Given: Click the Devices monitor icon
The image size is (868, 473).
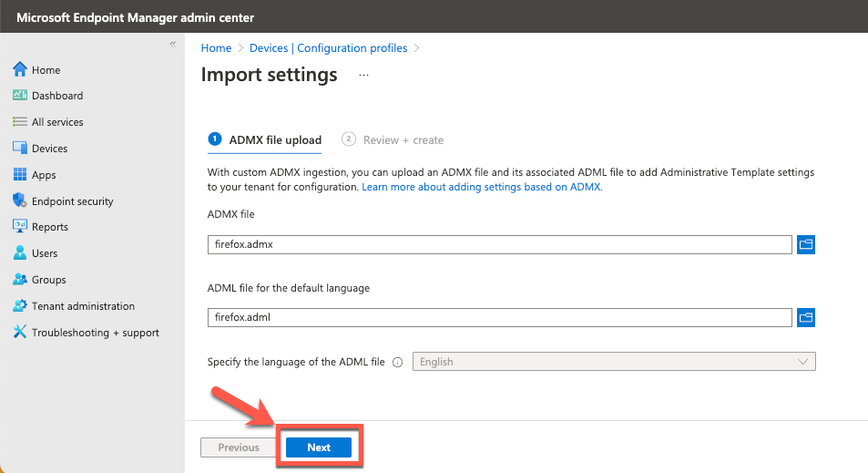Looking at the screenshot, I should pos(20,148).
